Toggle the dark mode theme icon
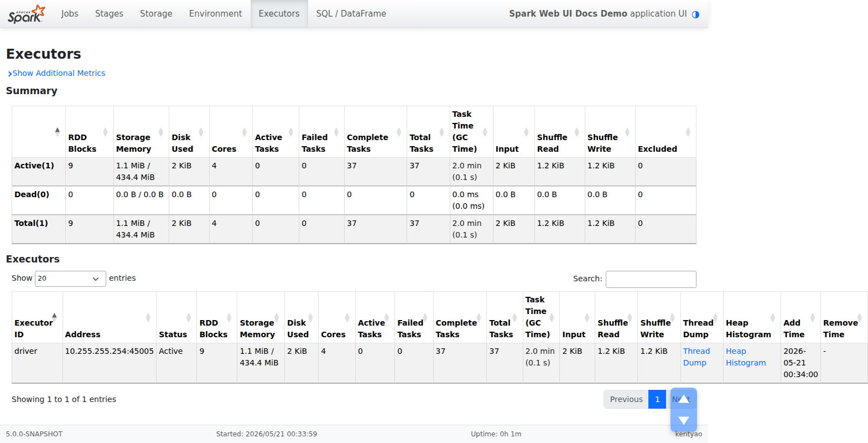This screenshot has width=868, height=443. tap(695, 14)
